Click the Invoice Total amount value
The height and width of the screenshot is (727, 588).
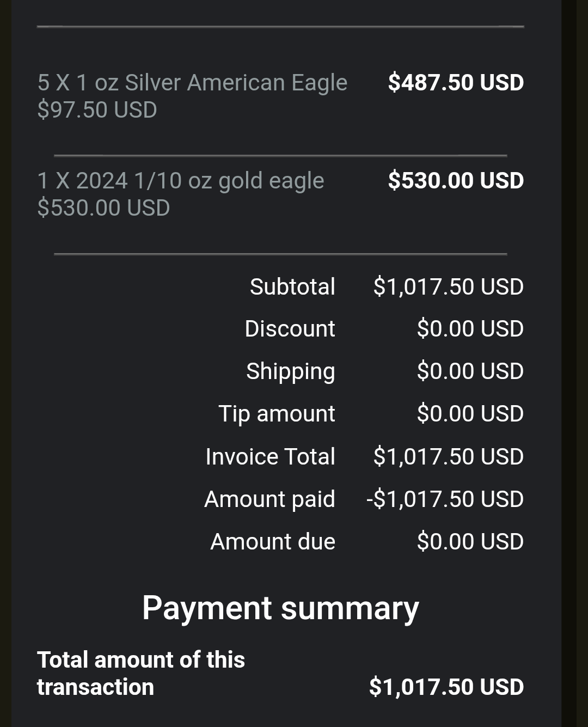[448, 457]
